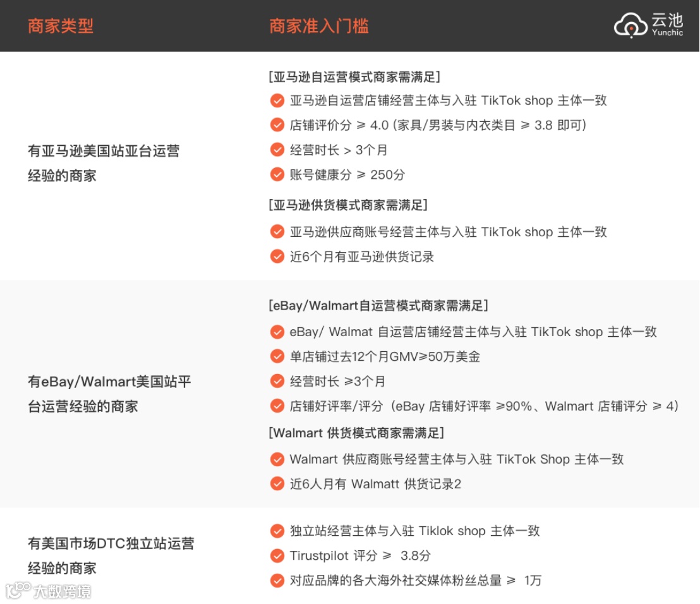Click text 近6人月有 Walmatt 供货记录2

coord(375,484)
